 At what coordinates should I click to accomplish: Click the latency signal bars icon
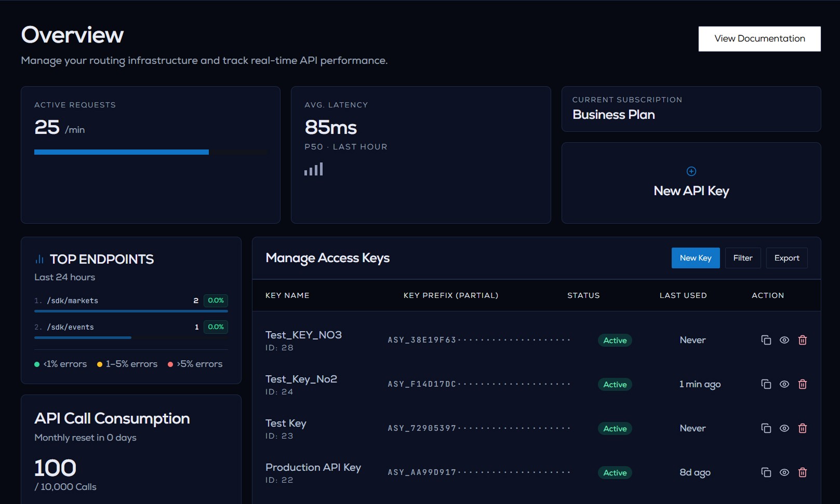point(314,169)
